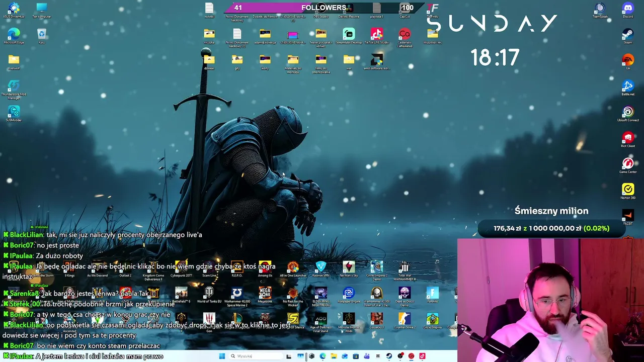Open World of Tanks EU shortcut
Screen dimensions: 644x362
point(209,295)
